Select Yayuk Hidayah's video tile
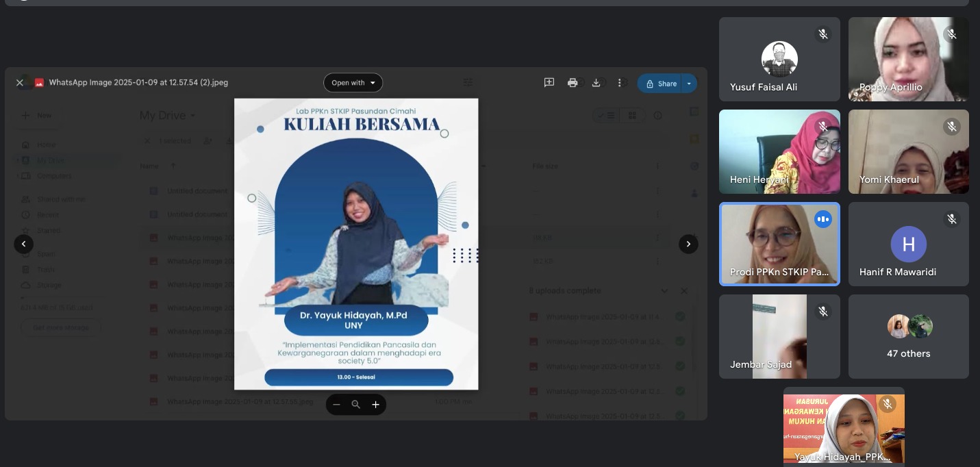The height and width of the screenshot is (467, 980). click(844, 427)
